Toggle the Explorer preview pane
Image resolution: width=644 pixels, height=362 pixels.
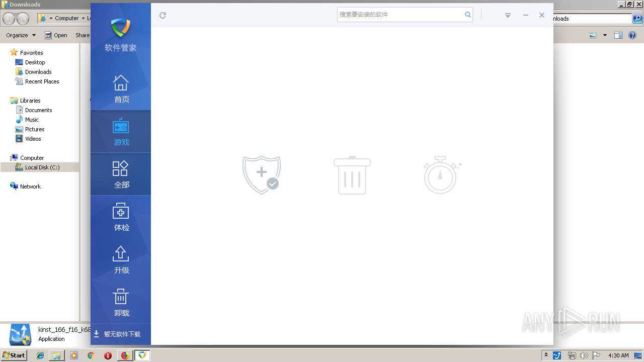pos(618,35)
